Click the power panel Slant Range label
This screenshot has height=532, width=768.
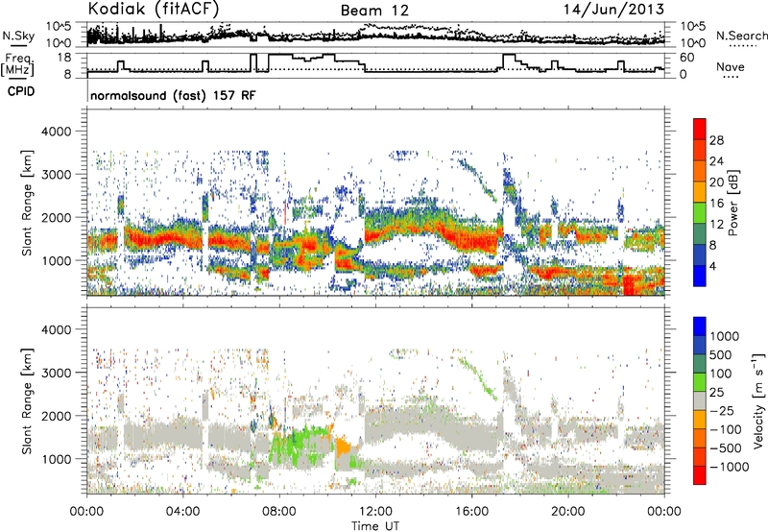(28, 203)
